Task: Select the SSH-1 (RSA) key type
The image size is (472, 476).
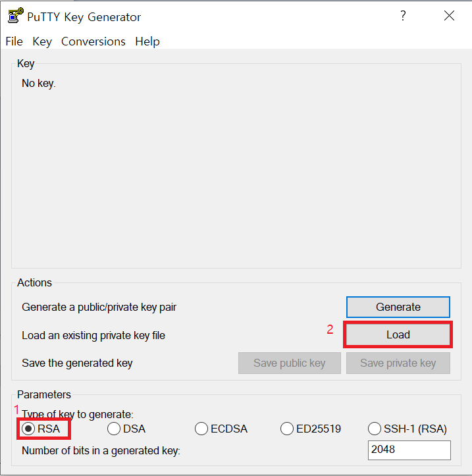Action: [407, 429]
